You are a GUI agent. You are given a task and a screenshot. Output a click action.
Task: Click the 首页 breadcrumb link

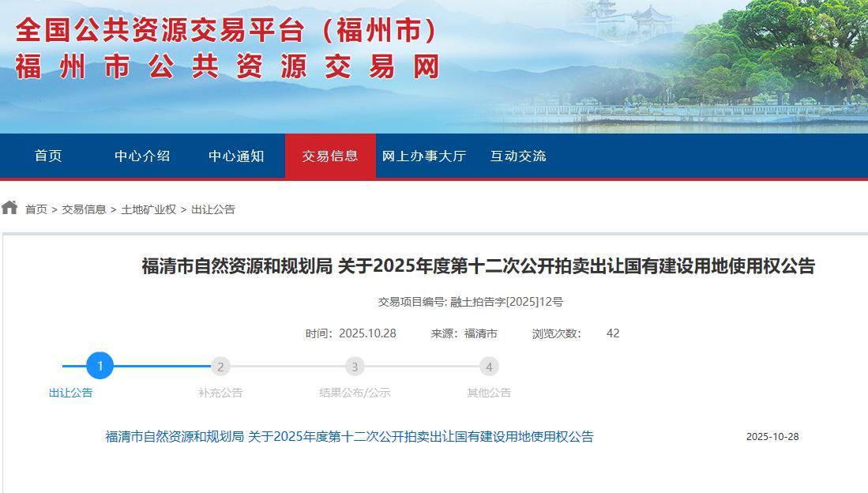coord(36,209)
